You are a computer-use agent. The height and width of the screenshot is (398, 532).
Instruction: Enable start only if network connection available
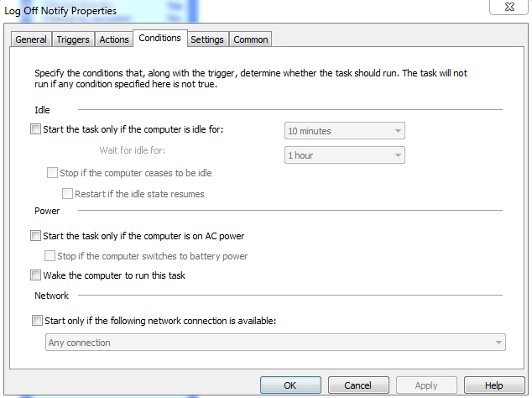coord(36,320)
